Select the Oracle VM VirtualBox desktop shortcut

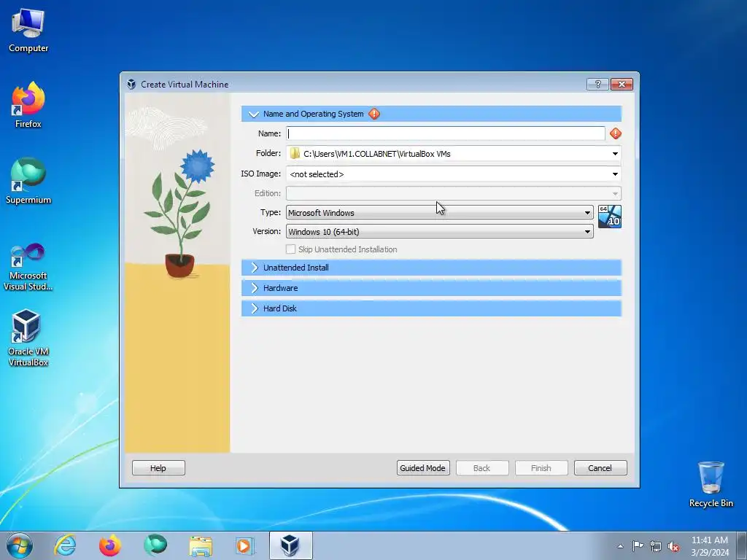click(x=28, y=338)
